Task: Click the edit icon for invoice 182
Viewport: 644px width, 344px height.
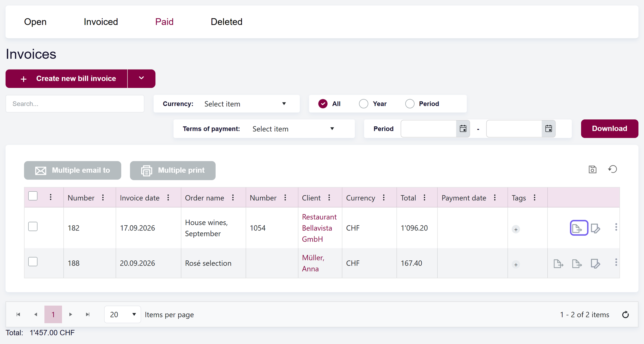Action: point(595,228)
